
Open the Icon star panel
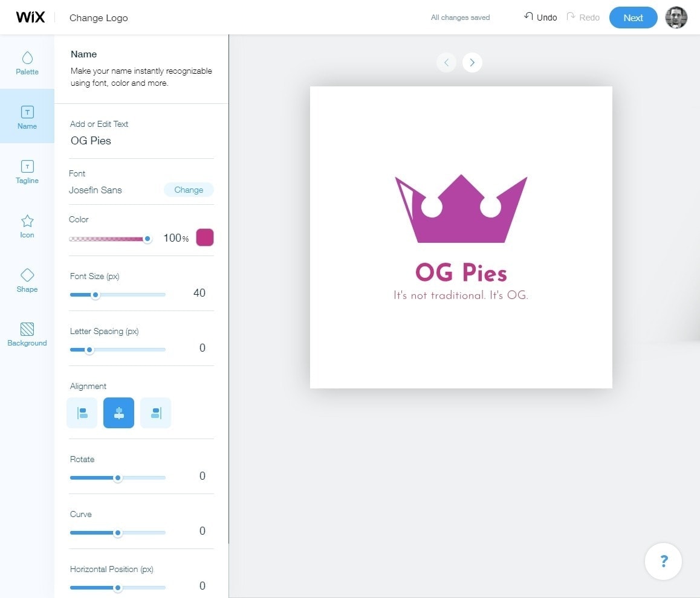(27, 226)
